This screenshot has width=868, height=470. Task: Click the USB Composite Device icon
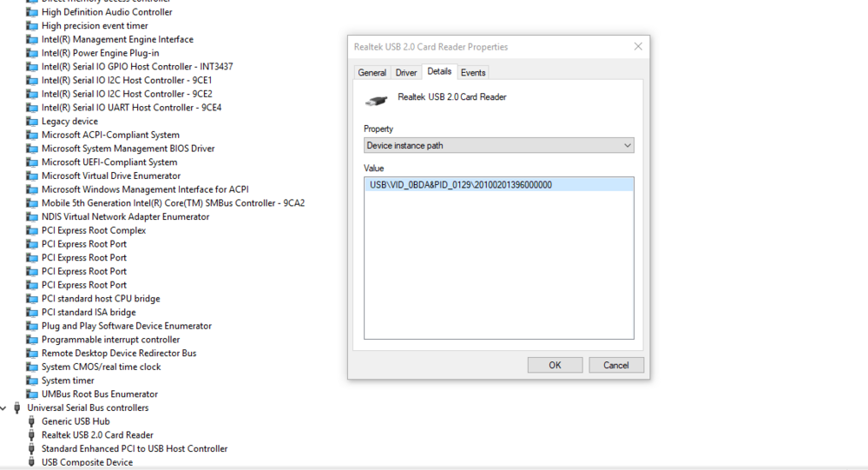pyautogui.click(x=32, y=462)
